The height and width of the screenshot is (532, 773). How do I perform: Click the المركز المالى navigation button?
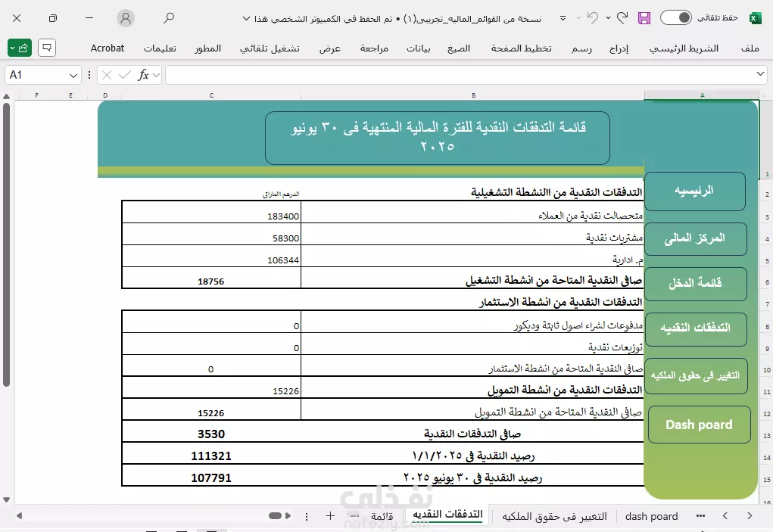(x=695, y=239)
